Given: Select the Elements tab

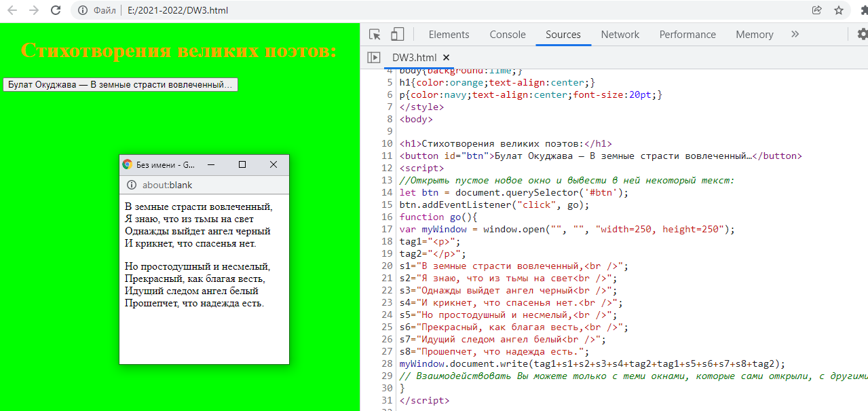Looking at the screenshot, I should [x=449, y=35].
